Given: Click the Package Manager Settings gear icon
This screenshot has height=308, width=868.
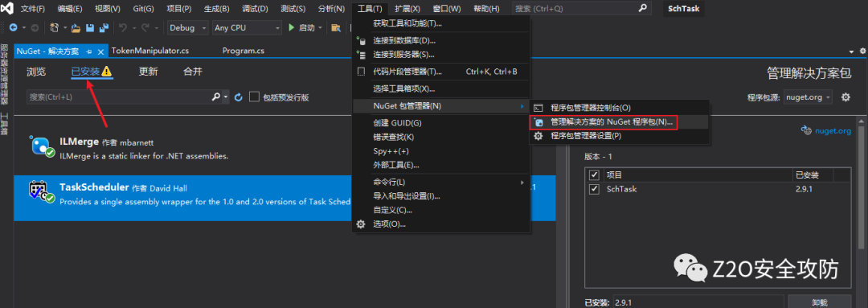Looking at the screenshot, I should click(x=538, y=136).
